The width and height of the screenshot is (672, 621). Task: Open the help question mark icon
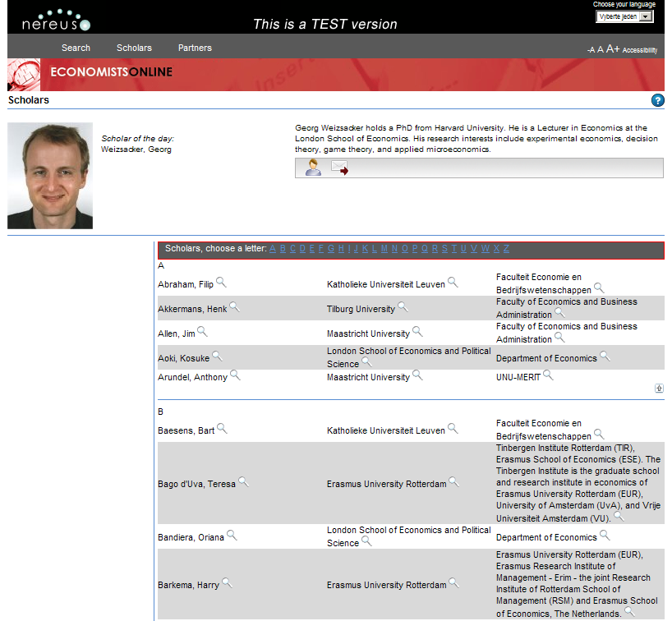(x=657, y=100)
